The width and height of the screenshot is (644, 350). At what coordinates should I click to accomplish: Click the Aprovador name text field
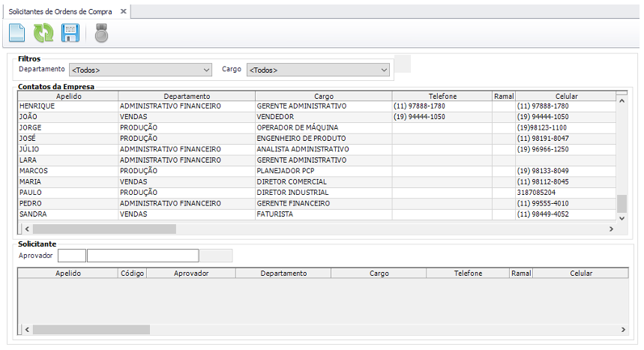(142, 256)
